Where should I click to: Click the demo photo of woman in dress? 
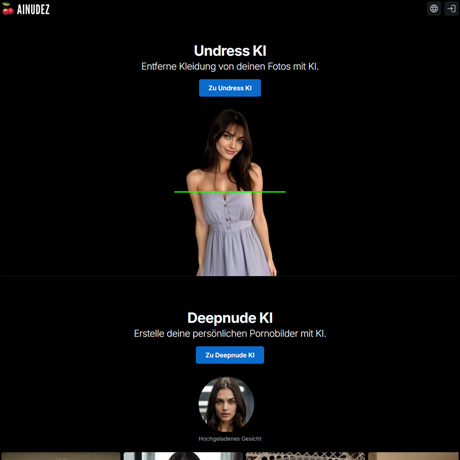pyautogui.click(x=231, y=192)
